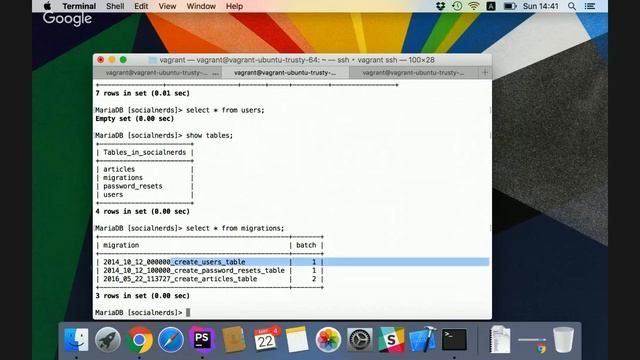Click the cursor at final MariaDB prompt

pos(188,313)
